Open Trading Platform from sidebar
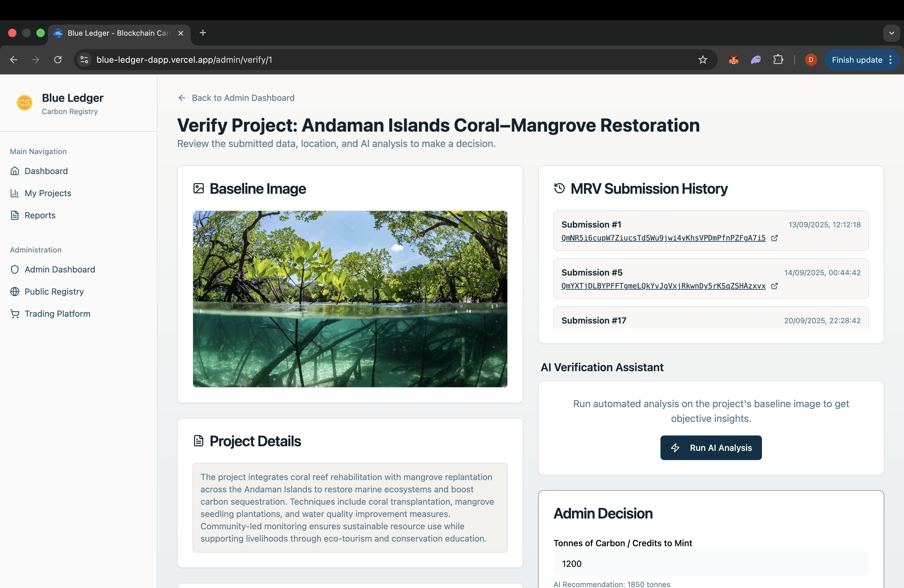 (57, 314)
